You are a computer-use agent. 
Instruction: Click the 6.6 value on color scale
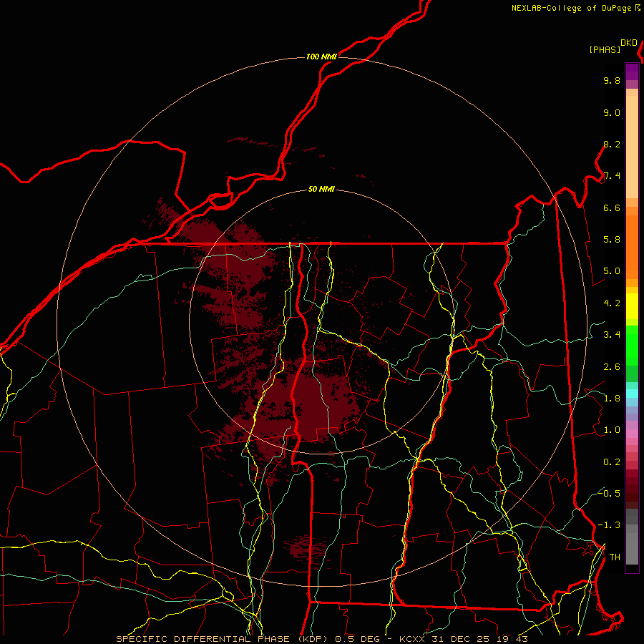(x=612, y=208)
